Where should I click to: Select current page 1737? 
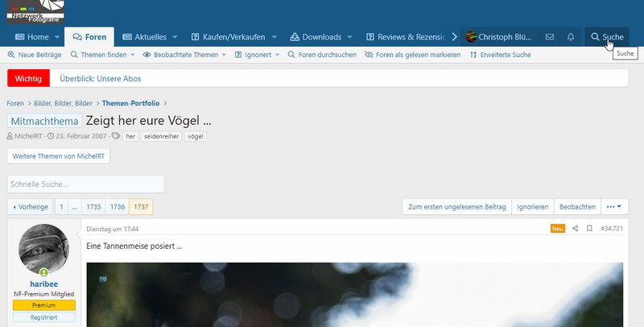141,207
